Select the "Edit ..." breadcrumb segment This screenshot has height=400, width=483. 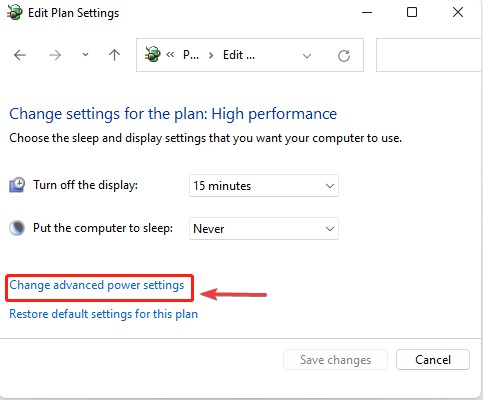(239, 55)
